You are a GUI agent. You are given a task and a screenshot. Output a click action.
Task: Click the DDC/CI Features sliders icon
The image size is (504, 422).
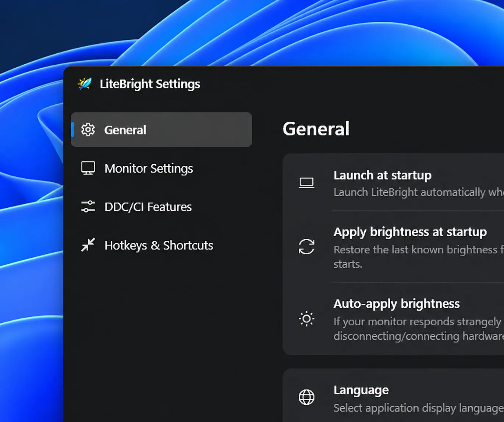(88, 207)
